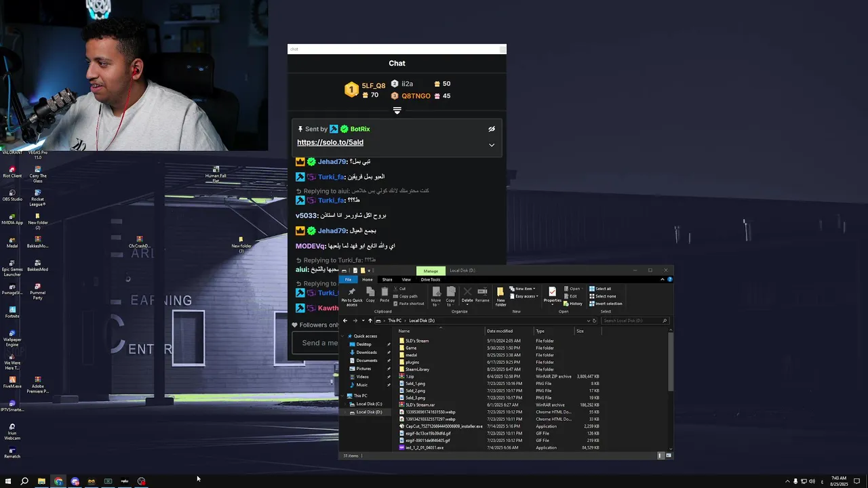Image resolution: width=868 pixels, height=488 pixels.
Task: Refresh the Local Disk (D:) folder view
Action: point(595,321)
